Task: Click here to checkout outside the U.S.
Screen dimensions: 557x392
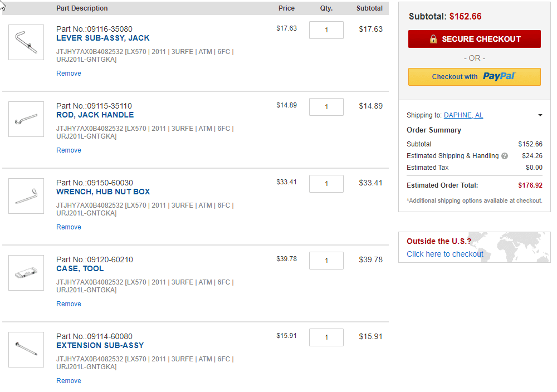Action: pyautogui.click(x=444, y=254)
